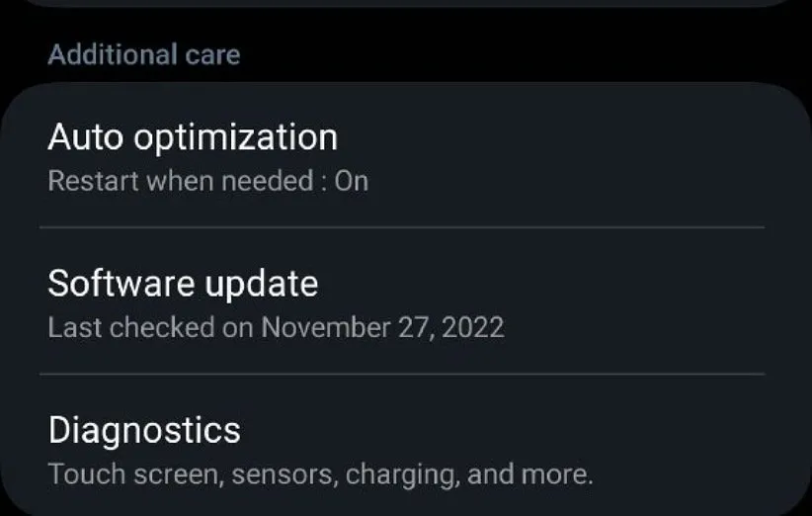This screenshot has width=812, height=516.
Task: Tap the "Additional care" section header
Action: coord(143,53)
